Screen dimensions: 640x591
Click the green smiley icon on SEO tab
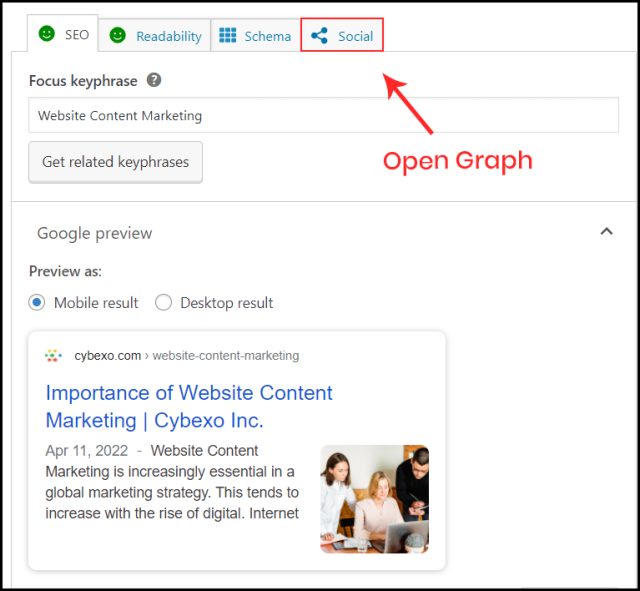(x=47, y=33)
